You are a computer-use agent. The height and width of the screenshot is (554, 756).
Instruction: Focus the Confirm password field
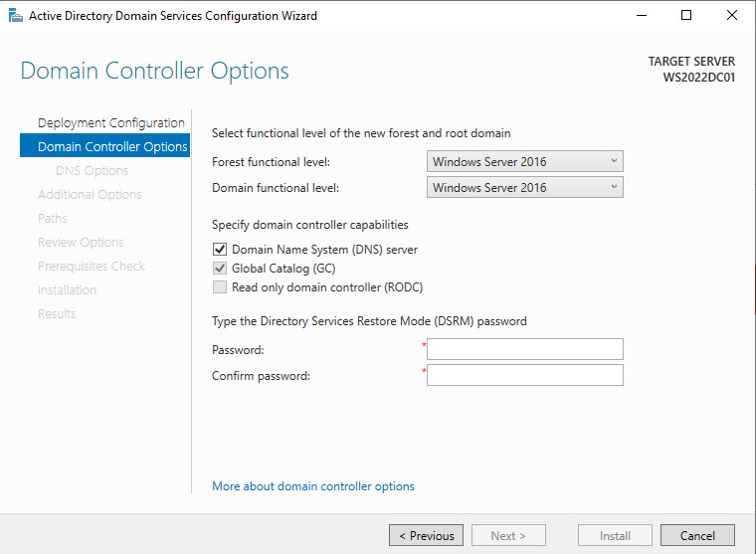pyautogui.click(x=524, y=375)
